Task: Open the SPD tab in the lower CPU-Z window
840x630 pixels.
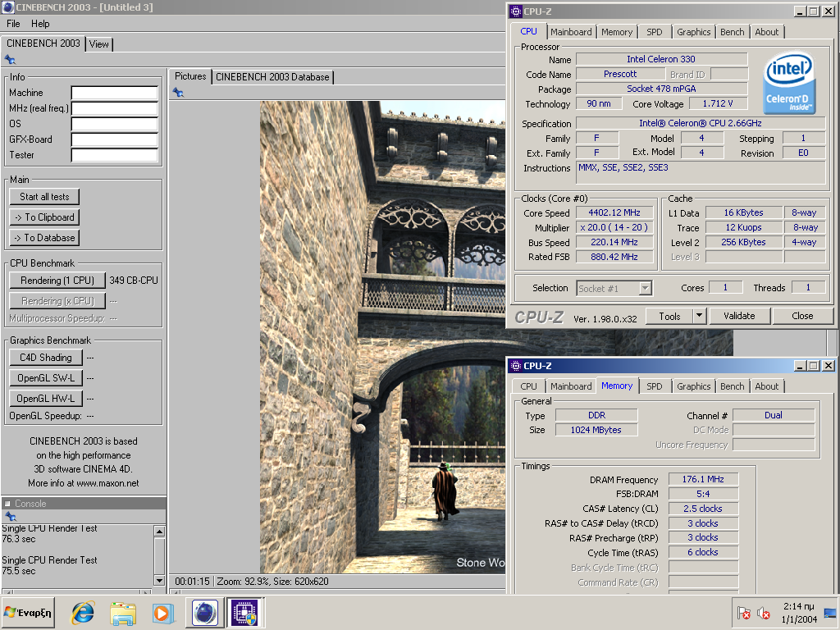Action: click(x=654, y=386)
